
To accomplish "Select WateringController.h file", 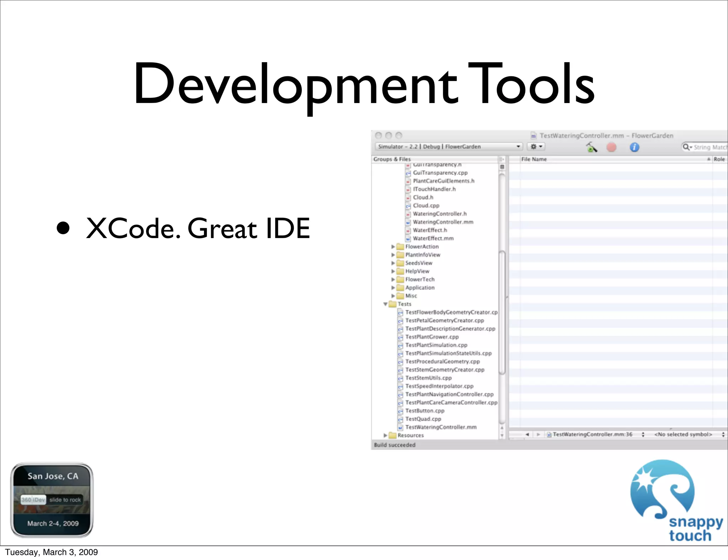I will coord(440,214).
